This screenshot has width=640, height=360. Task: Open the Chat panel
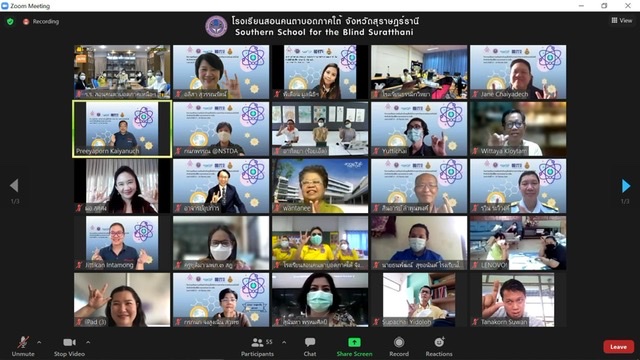[x=310, y=347]
